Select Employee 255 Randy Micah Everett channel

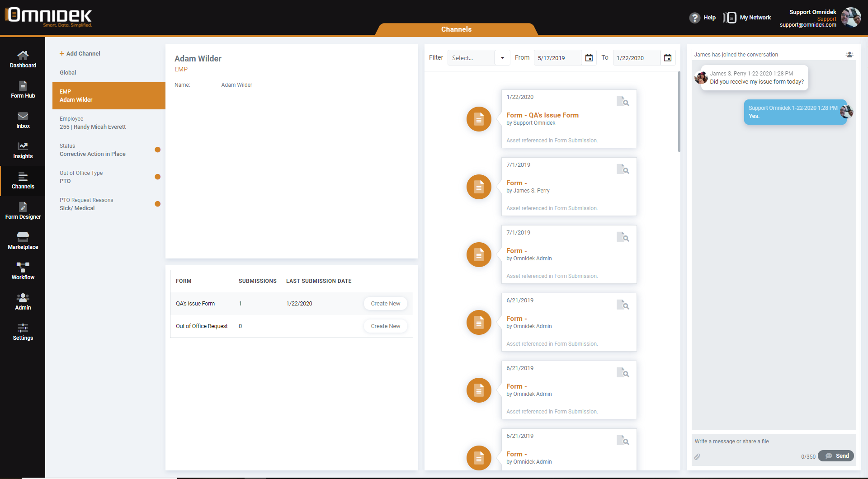coord(109,123)
